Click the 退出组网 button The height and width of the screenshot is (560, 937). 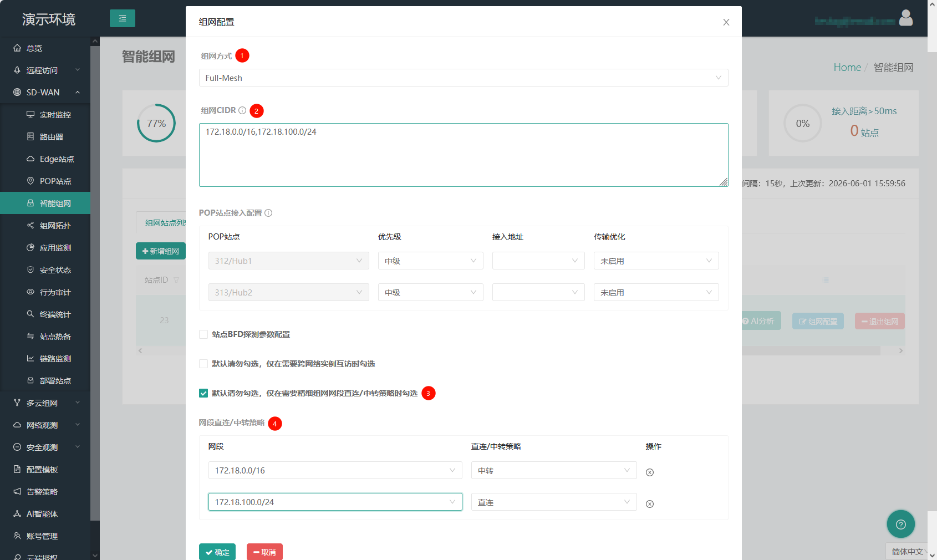[x=880, y=322]
